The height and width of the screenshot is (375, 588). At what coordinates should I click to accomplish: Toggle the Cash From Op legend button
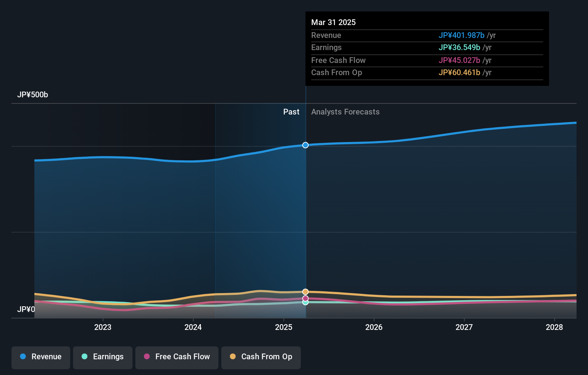point(261,357)
